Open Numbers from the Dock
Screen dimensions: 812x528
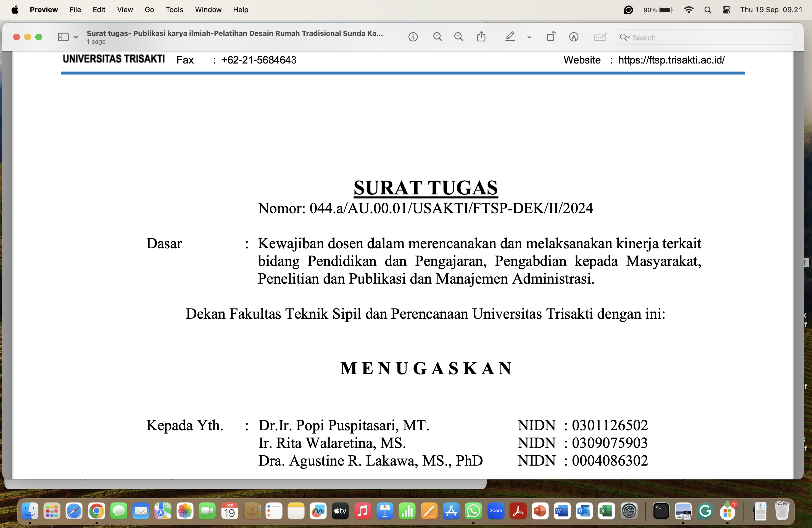coord(407,511)
